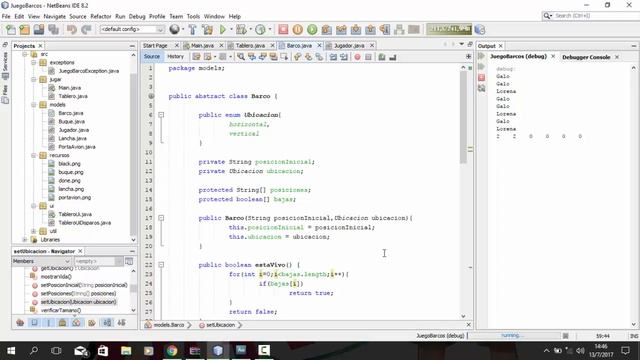640x360 pixels.
Task: Click the red Start Macro Recording icon
Action: pyautogui.click(x=358, y=57)
